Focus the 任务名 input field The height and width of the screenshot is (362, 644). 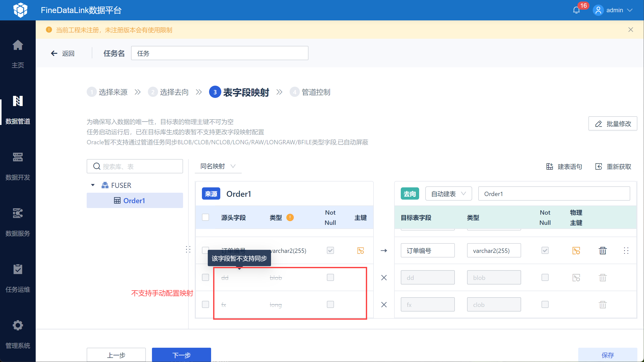coord(220,53)
